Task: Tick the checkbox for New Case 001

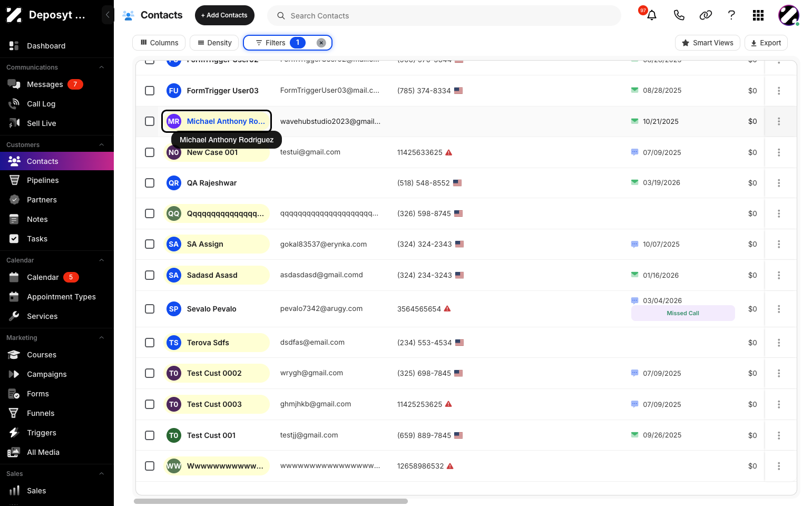Action: pyautogui.click(x=150, y=152)
